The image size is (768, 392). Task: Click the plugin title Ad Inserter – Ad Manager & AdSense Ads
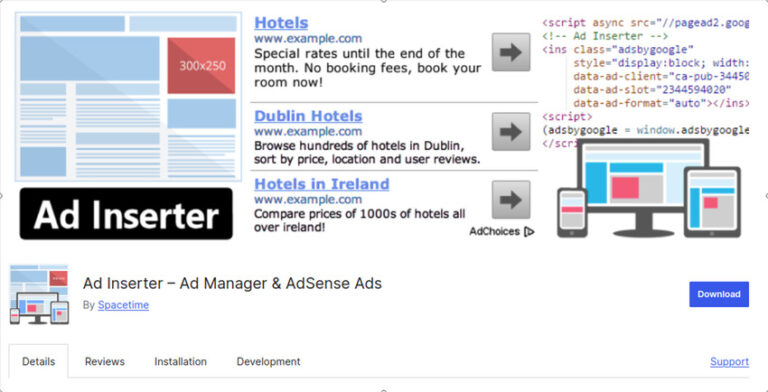point(232,283)
